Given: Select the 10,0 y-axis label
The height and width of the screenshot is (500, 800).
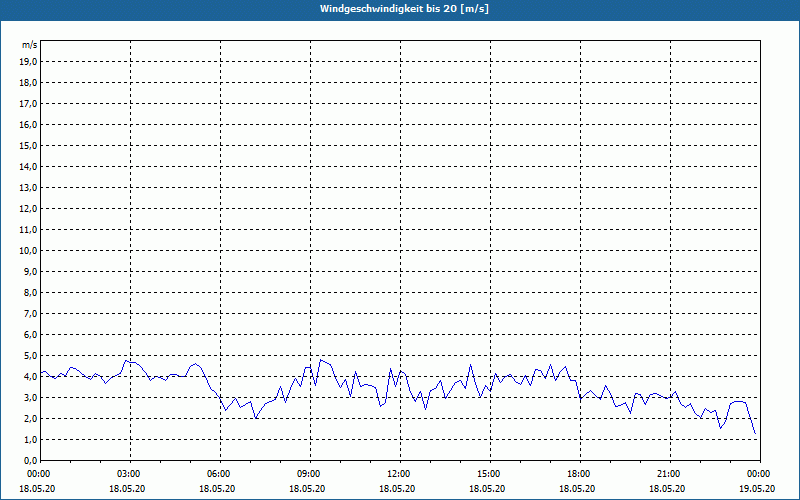Looking at the screenshot, I should [28, 251].
